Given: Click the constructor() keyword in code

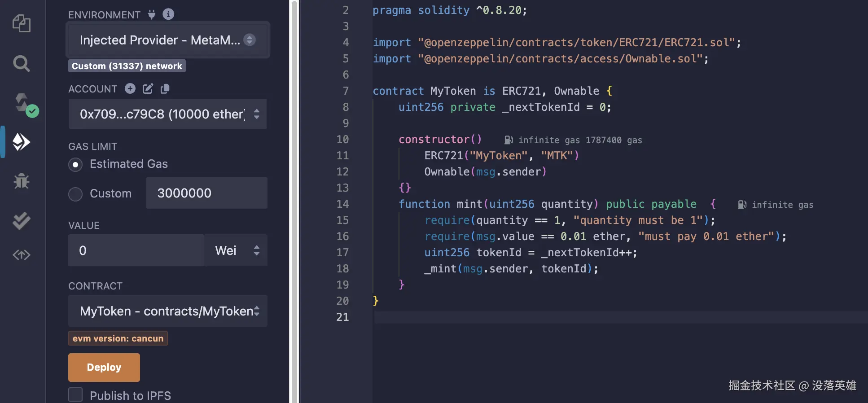Looking at the screenshot, I should (x=440, y=140).
